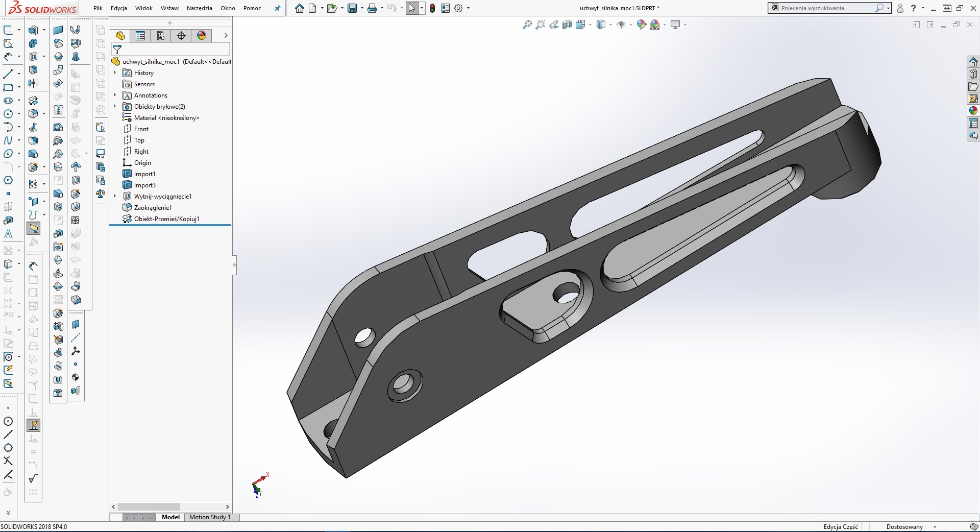This screenshot has height=532, width=980.
Task: Expand Wytnij-wyciągnięcie1 feature
Action: coord(115,197)
